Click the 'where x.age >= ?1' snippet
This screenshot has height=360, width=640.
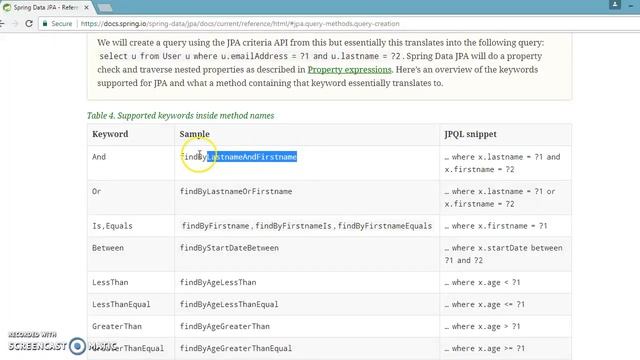(484, 348)
